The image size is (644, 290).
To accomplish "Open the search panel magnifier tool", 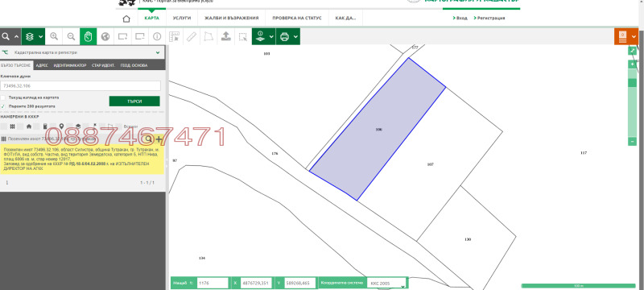I will [x=6, y=36].
